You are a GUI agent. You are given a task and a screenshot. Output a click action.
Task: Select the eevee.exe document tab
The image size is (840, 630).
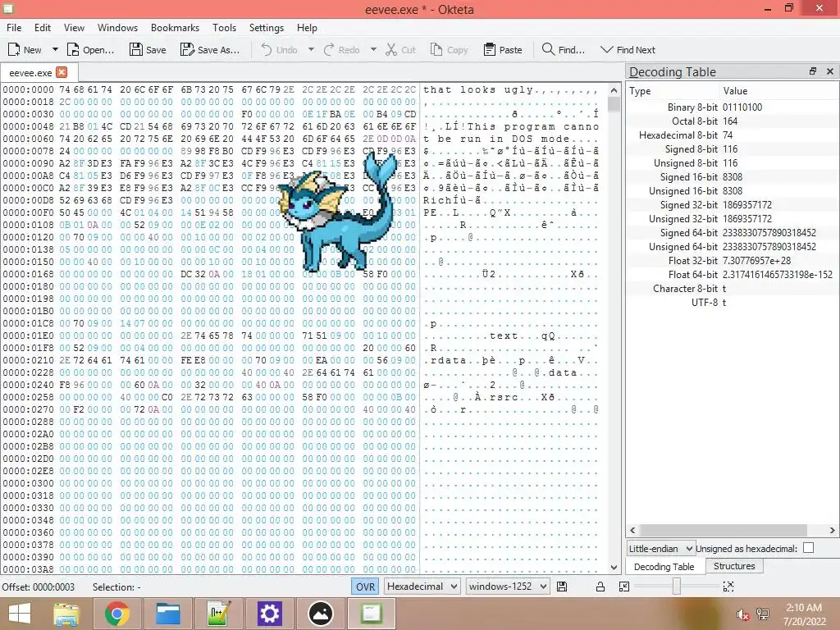pyautogui.click(x=30, y=73)
